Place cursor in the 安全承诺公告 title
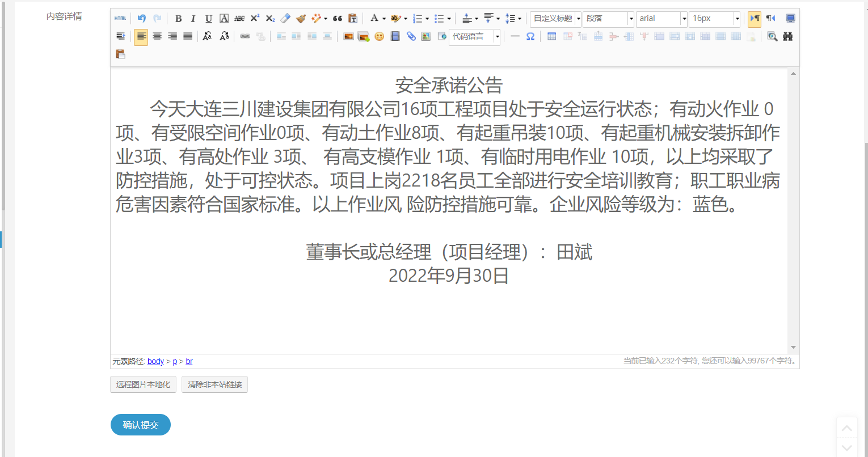868x457 pixels. coord(449,86)
